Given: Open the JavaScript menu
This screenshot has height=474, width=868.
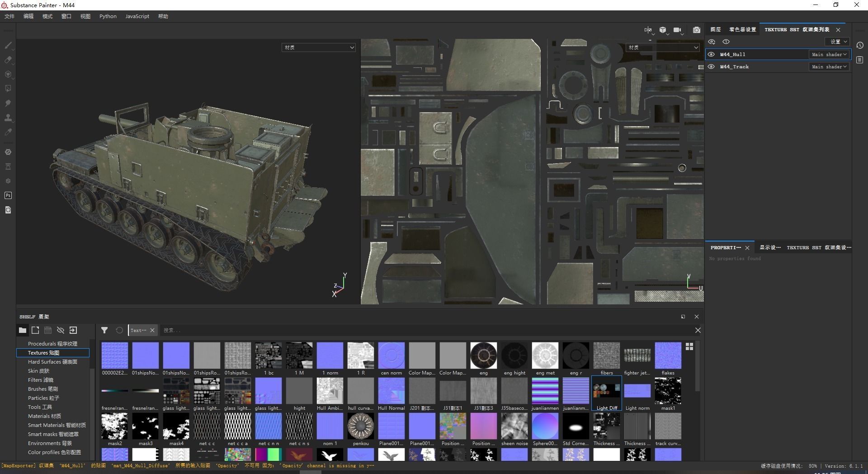Looking at the screenshot, I should [137, 16].
